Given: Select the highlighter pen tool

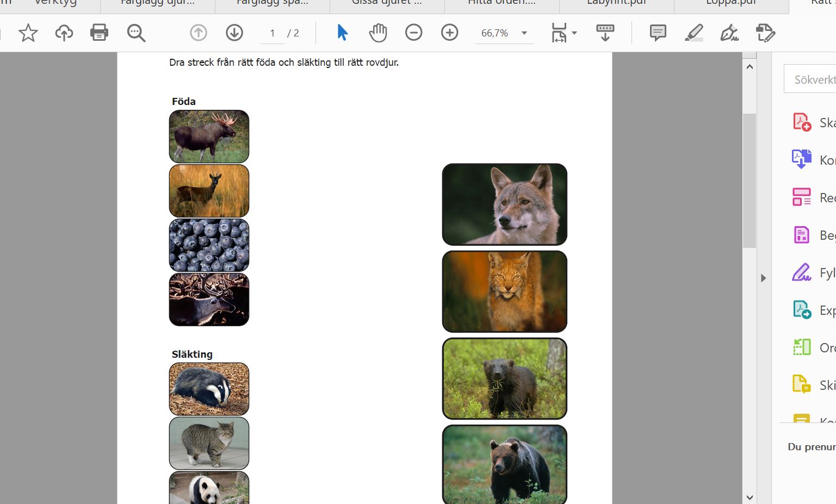Looking at the screenshot, I should pos(694,33).
